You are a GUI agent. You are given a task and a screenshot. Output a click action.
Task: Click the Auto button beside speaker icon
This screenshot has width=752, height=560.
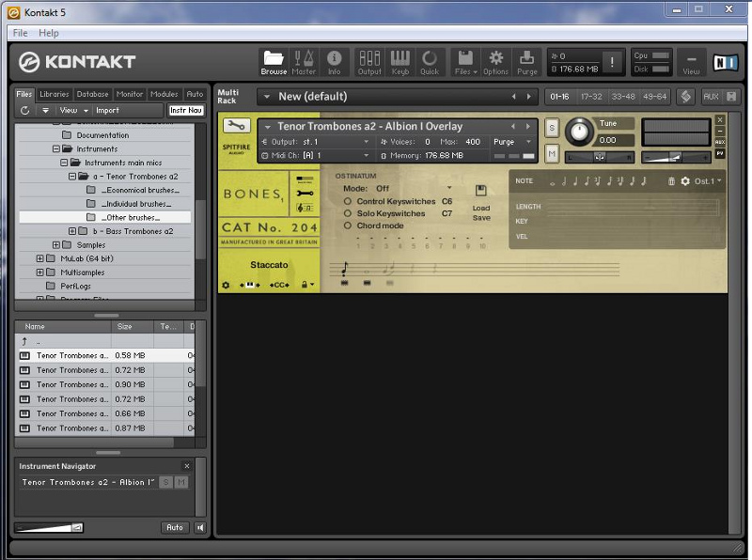click(175, 527)
